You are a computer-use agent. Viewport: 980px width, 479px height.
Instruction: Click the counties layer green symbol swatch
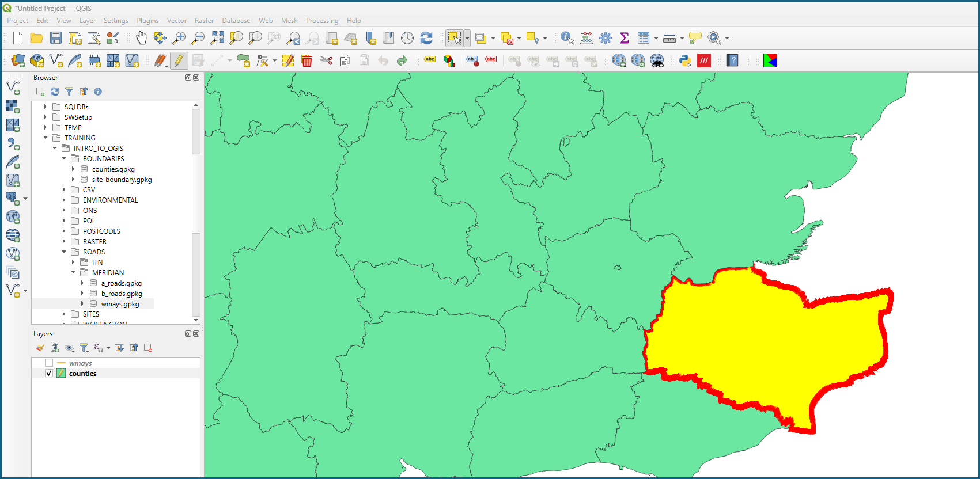tap(61, 374)
